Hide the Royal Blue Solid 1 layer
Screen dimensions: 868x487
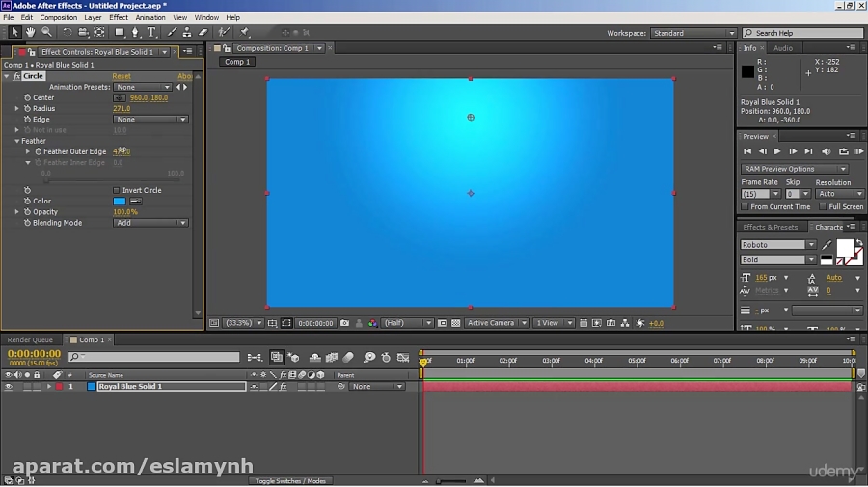(9, 387)
